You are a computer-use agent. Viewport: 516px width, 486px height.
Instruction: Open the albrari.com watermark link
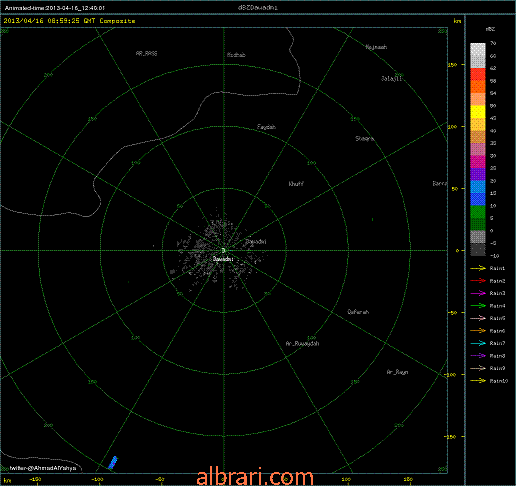255,477
